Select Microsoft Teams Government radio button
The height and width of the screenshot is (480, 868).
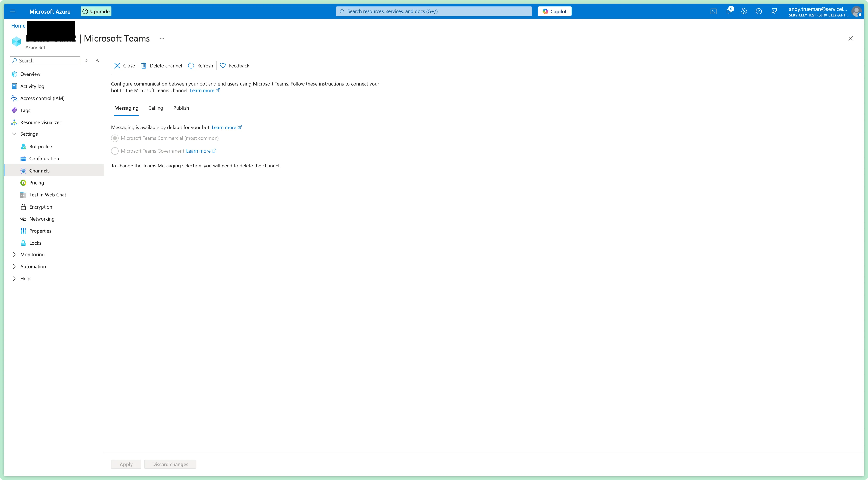point(115,151)
